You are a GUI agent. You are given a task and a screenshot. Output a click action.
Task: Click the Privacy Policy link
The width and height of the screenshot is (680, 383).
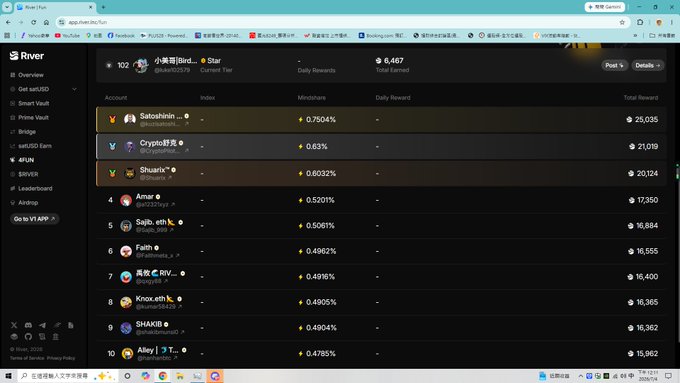pos(61,358)
